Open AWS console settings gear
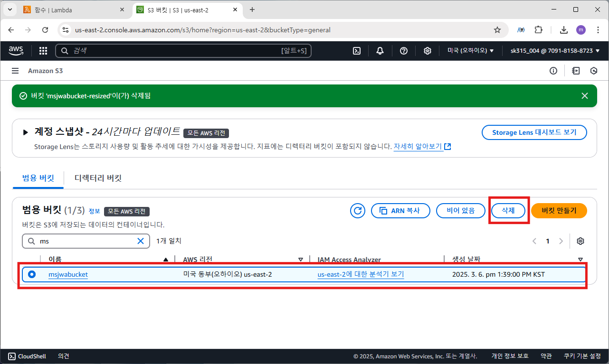Screen dimensions: 609x364 [428, 51]
